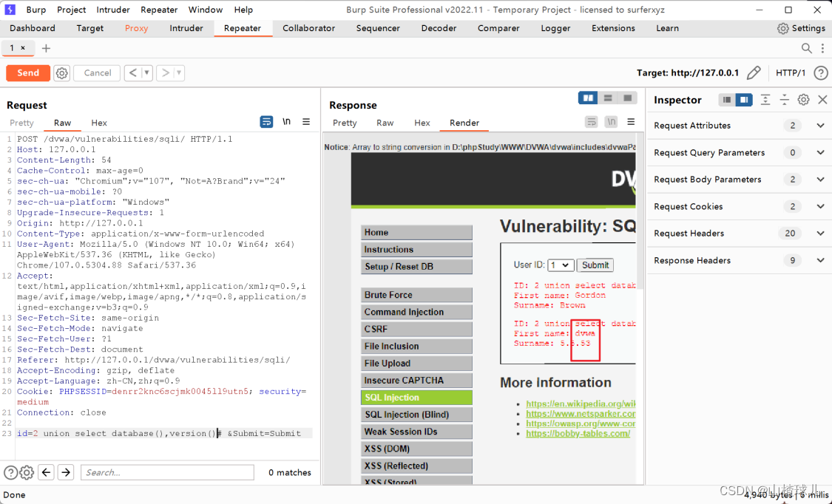Open Brute Force in DVWA menu
The width and height of the screenshot is (832, 504).
coord(416,295)
